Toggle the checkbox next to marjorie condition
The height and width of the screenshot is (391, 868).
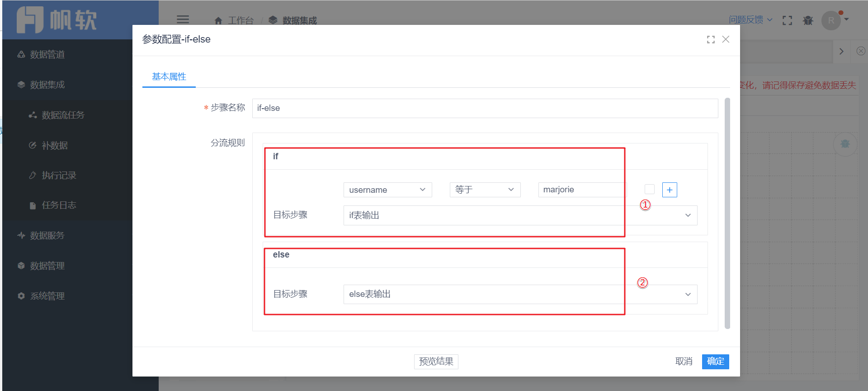[x=650, y=189]
